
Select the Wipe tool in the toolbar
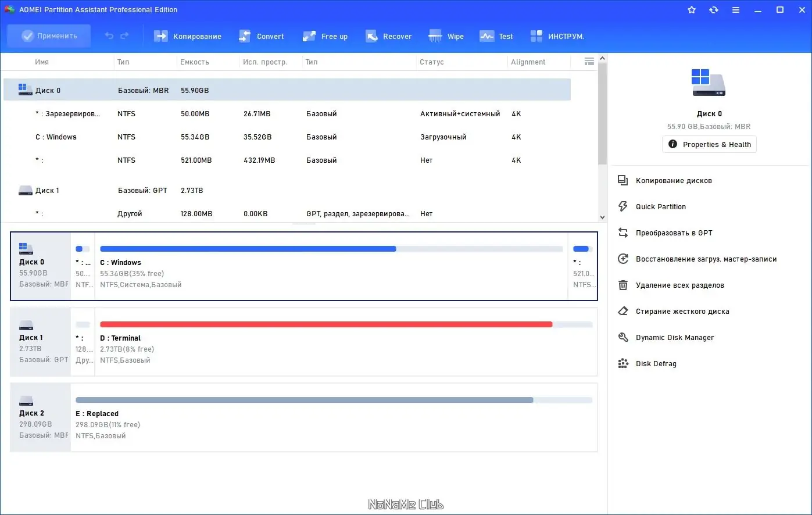pos(446,36)
